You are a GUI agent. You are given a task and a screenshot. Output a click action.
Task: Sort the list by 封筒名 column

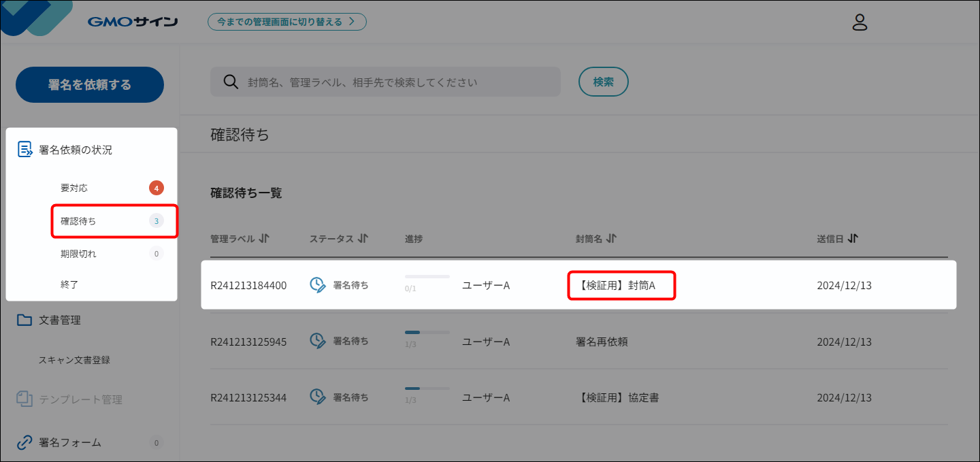pos(611,239)
